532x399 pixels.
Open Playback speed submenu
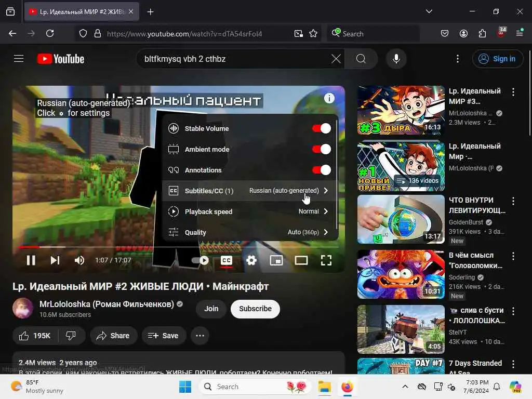tap(249, 211)
